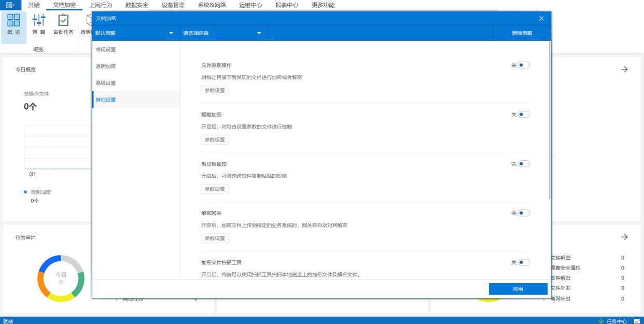Expand the 默认策略 policy dropdown
The height and width of the screenshot is (324, 644).
(x=135, y=33)
